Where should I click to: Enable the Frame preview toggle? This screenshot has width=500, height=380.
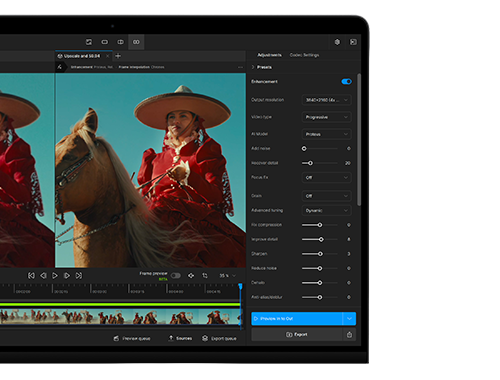click(x=176, y=276)
